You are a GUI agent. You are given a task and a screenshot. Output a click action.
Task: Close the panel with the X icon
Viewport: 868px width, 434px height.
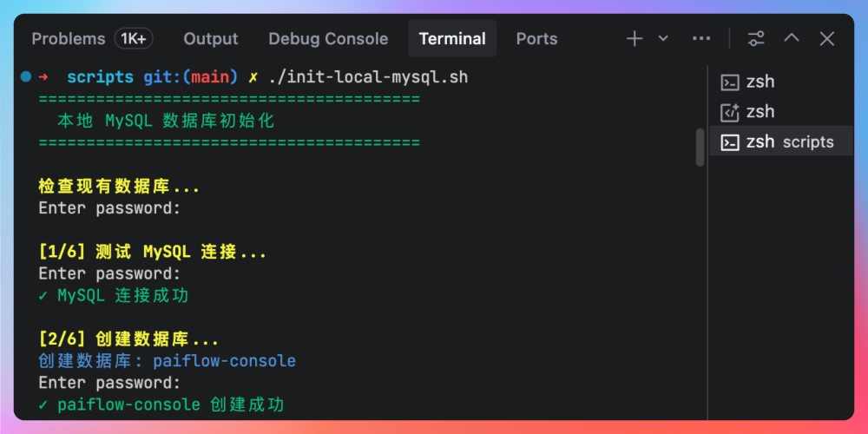click(x=827, y=39)
